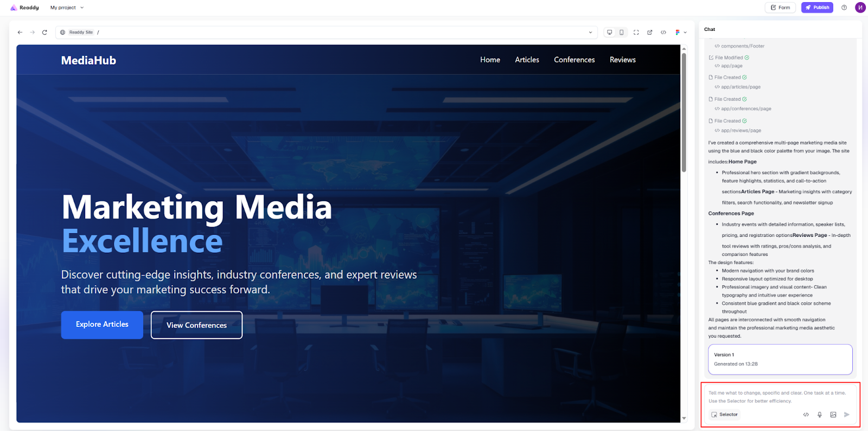Click the Explore Articles button
Viewport: 868px width, 431px height.
[x=102, y=325]
